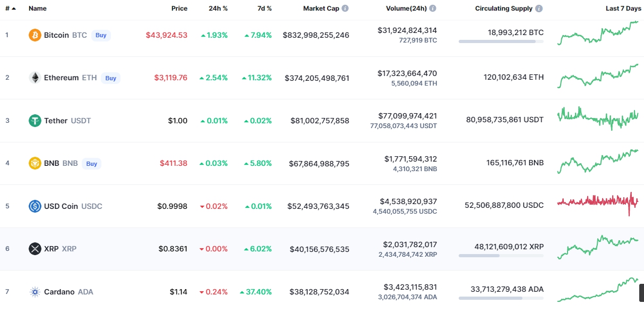Viewport: 644px width, 312px height.
Task: Click the sort arrow beside the # header
Action: [13, 9]
